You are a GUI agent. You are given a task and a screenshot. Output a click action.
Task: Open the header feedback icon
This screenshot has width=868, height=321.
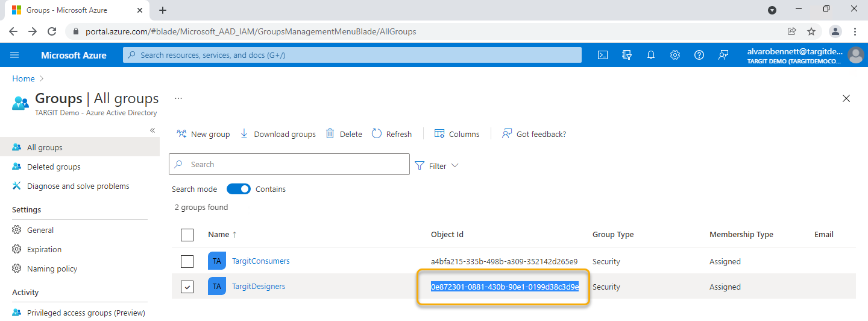[723, 55]
